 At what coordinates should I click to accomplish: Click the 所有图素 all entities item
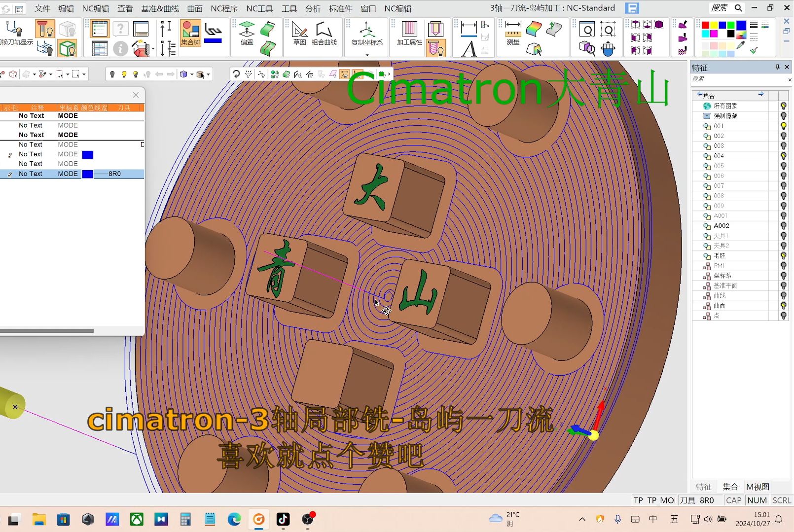725,106
